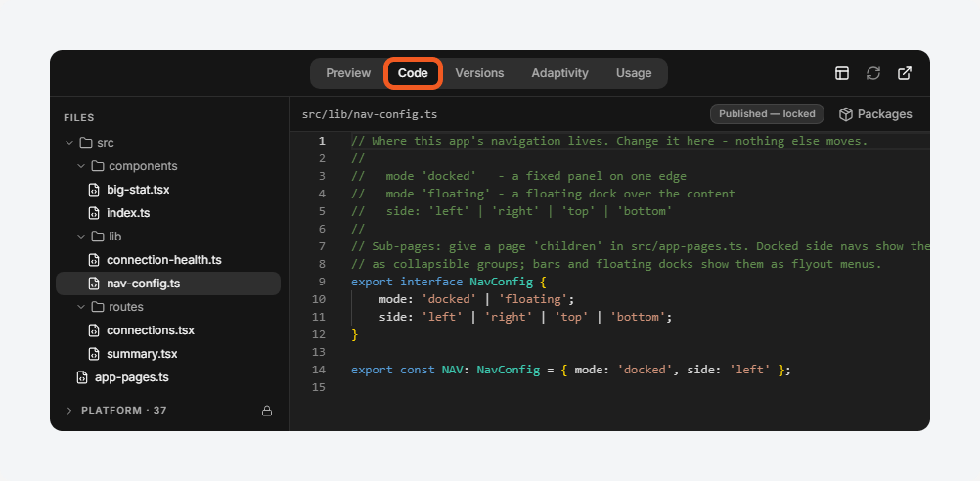Click the comment on line 3 about docked
This screenshot has width=980, height=481.
point(518,176)
